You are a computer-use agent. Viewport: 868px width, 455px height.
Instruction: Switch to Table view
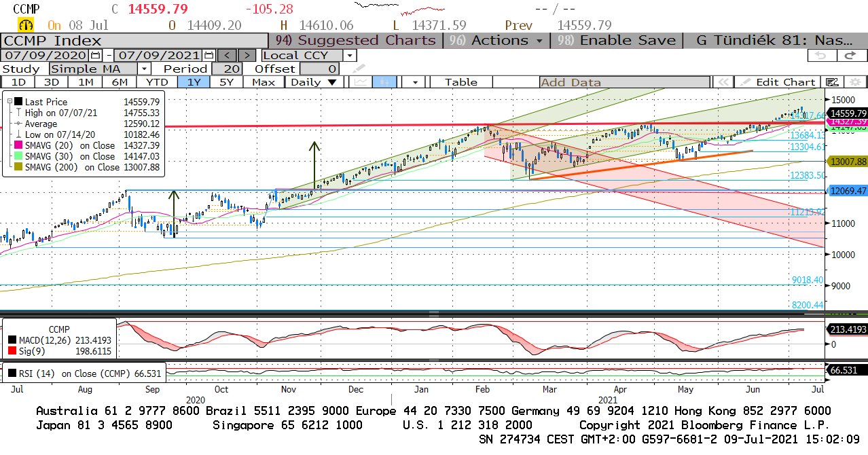pyautogui.click(x=460, y=82)
